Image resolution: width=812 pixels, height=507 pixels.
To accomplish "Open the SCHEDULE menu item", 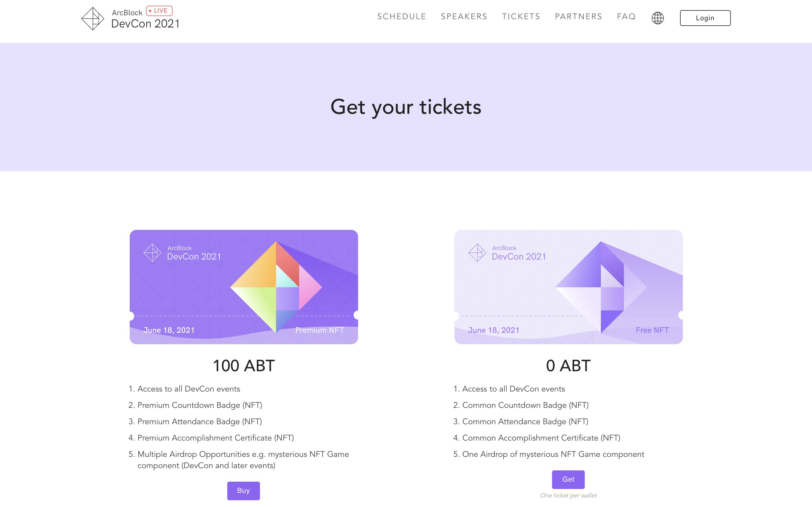I will [x=401, y=16].
